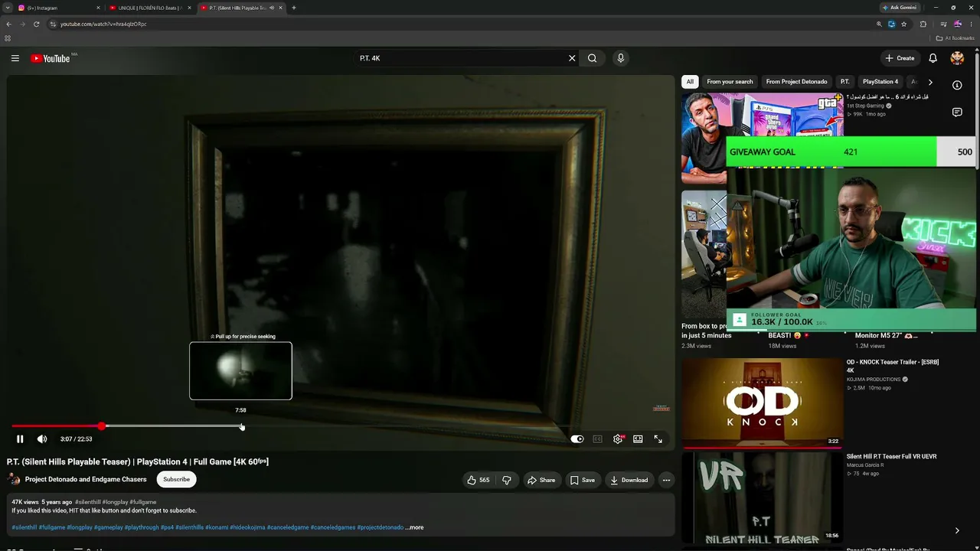Open Silent Hill P.T Teaser Full VR UEVR title
Screen dimensions: 980x551
[891, 457]
